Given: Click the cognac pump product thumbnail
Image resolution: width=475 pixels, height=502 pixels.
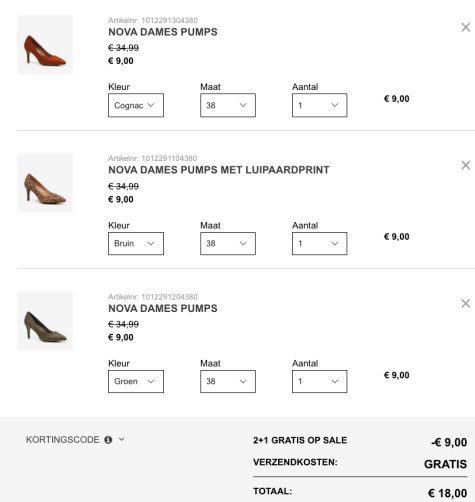Looking at the screenshot, I should 45,45.
